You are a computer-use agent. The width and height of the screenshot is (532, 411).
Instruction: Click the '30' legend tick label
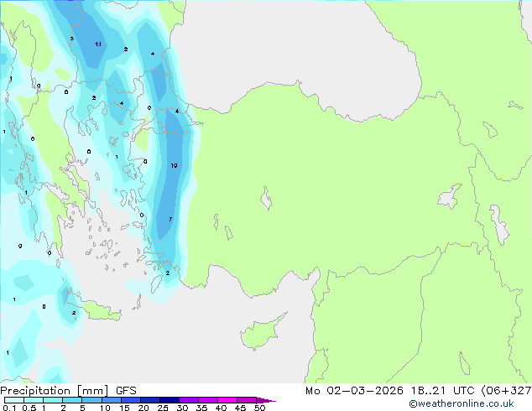point(182,408)
